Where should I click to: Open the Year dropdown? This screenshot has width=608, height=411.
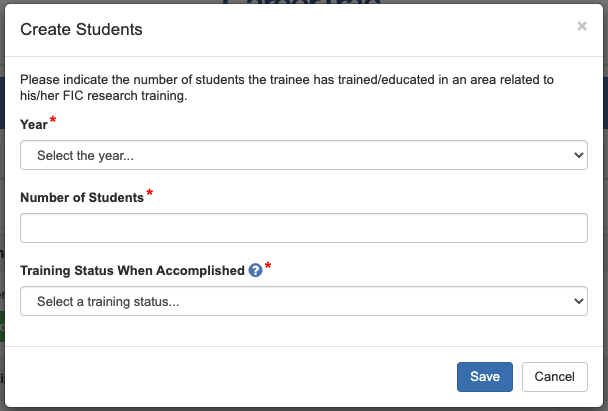(x=303, y=155)
